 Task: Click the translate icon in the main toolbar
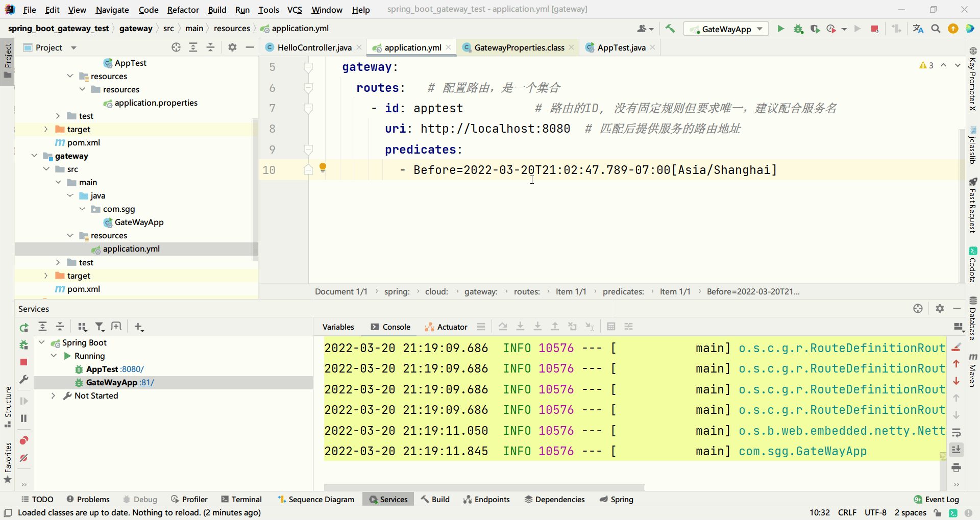click(918, 29)
